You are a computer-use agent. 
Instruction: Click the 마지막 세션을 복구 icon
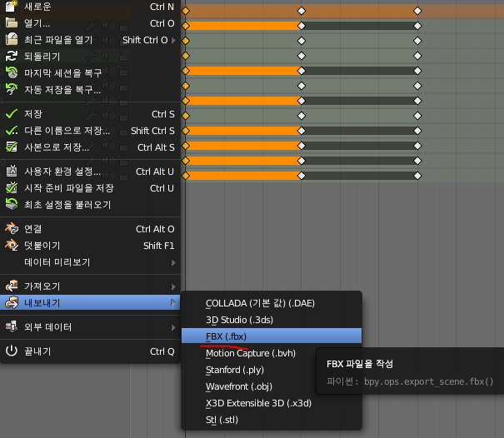coord(12,73)
